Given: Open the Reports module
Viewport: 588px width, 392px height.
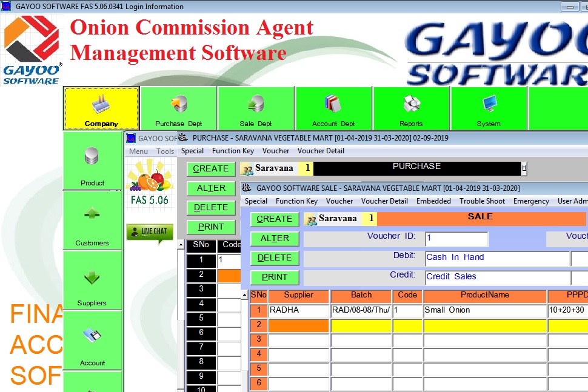Looking at the screenshot, I should (411, 108).
